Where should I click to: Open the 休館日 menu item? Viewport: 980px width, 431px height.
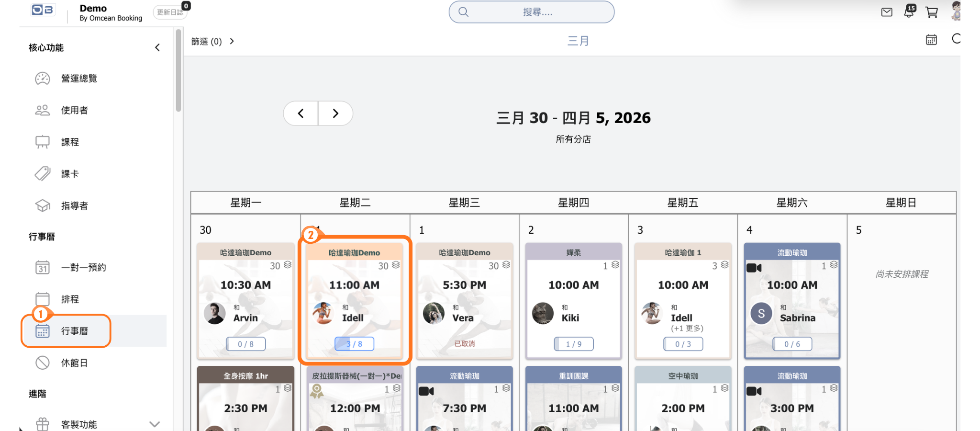pos(74,363)
